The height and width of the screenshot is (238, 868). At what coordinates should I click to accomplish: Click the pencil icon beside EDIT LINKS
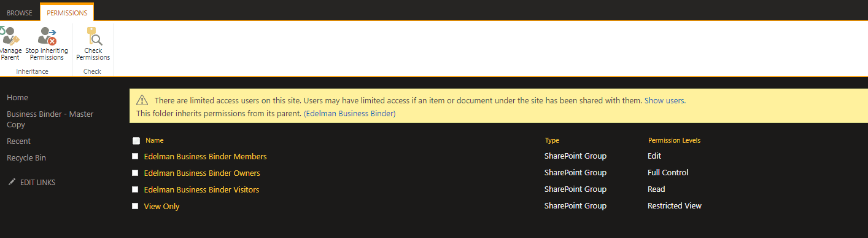pos(12,182)
